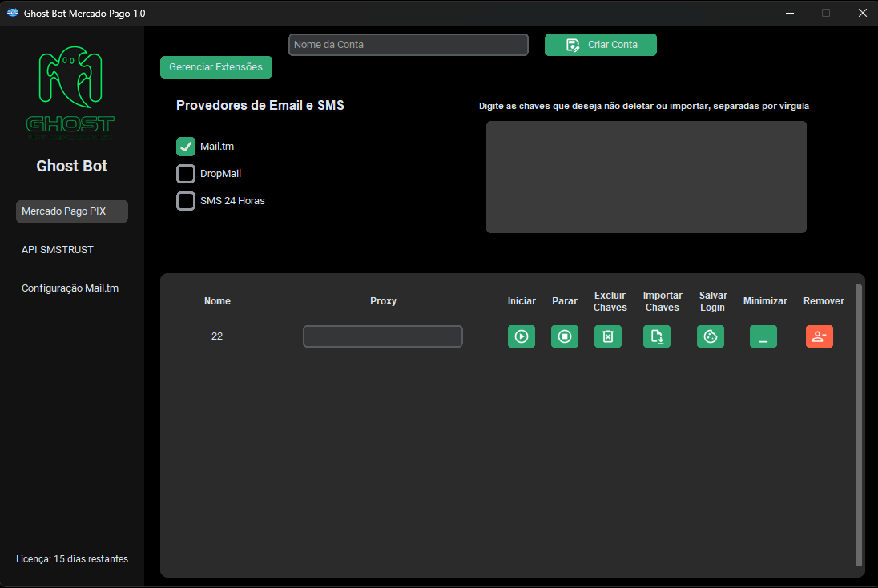
Task: Enable the SMS 24 Horas provider
Action: pyautogui.click(x=186, y=201)
